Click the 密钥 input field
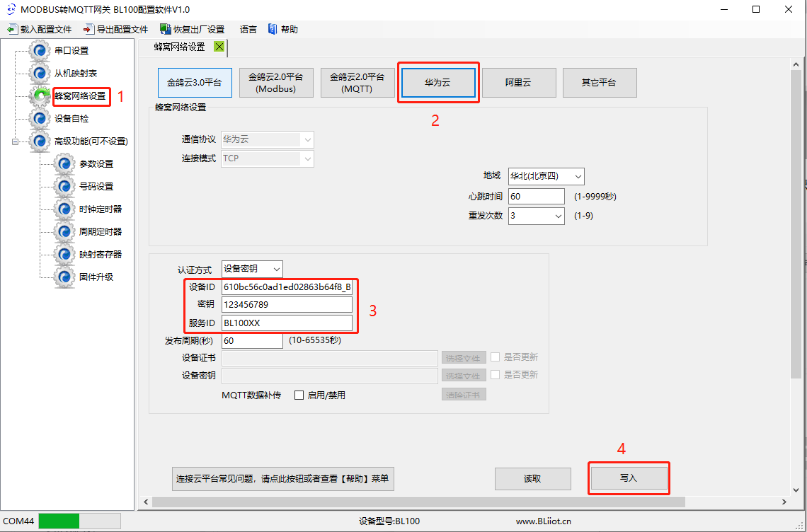 [x=287, y=305]
